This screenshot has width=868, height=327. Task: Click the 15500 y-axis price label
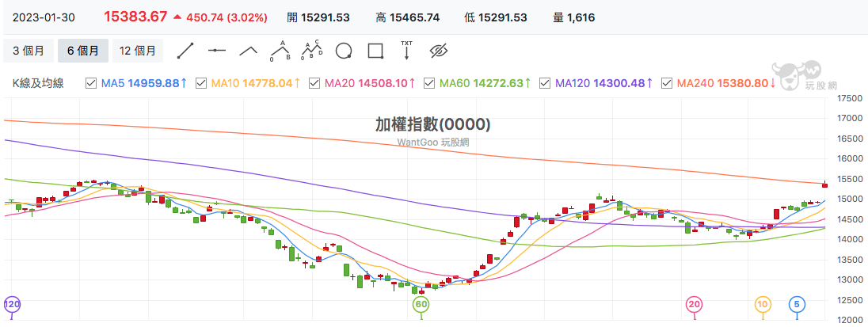(x=851, y=179)
